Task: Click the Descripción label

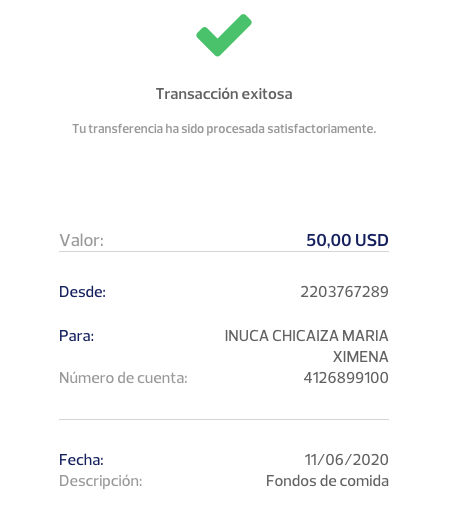Action: [x=101, y=481]
